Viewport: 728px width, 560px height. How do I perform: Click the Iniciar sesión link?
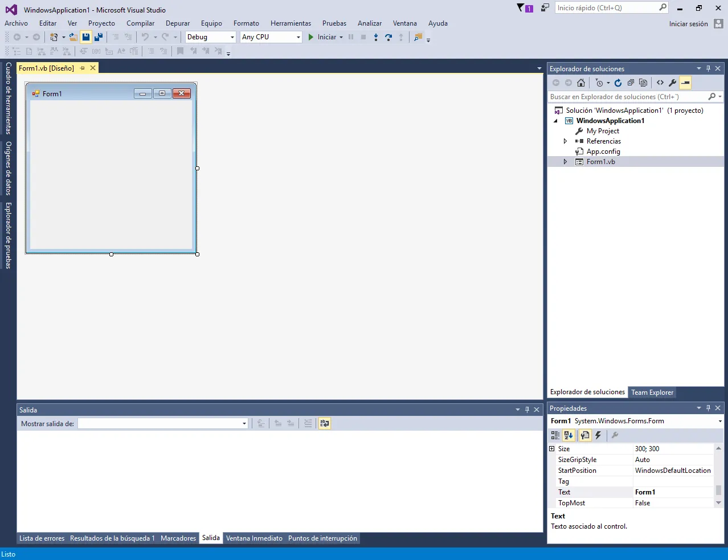689,24
